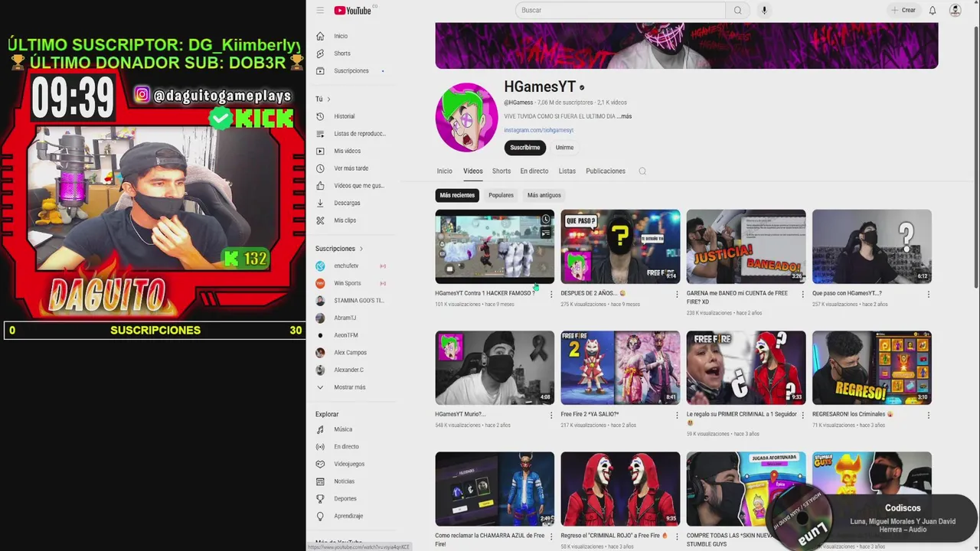980x551 pixels.
Task: Open the Crear dropdown button
Action: [x=904, y=10]
